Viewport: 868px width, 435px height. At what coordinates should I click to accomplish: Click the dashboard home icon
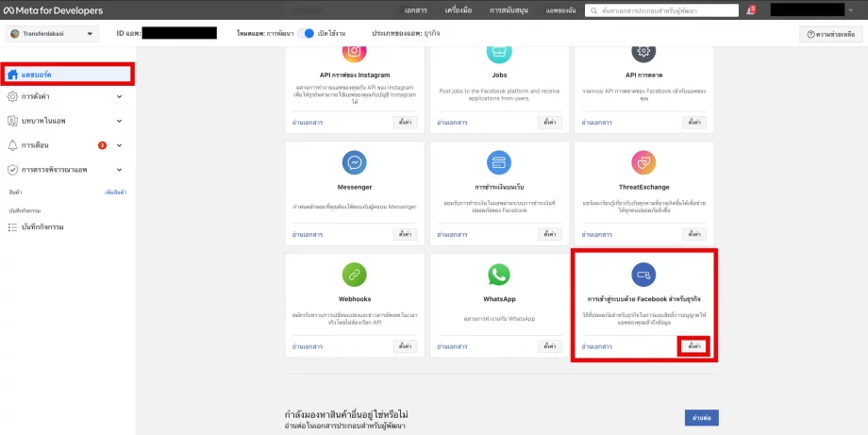[x=12, y=75]
